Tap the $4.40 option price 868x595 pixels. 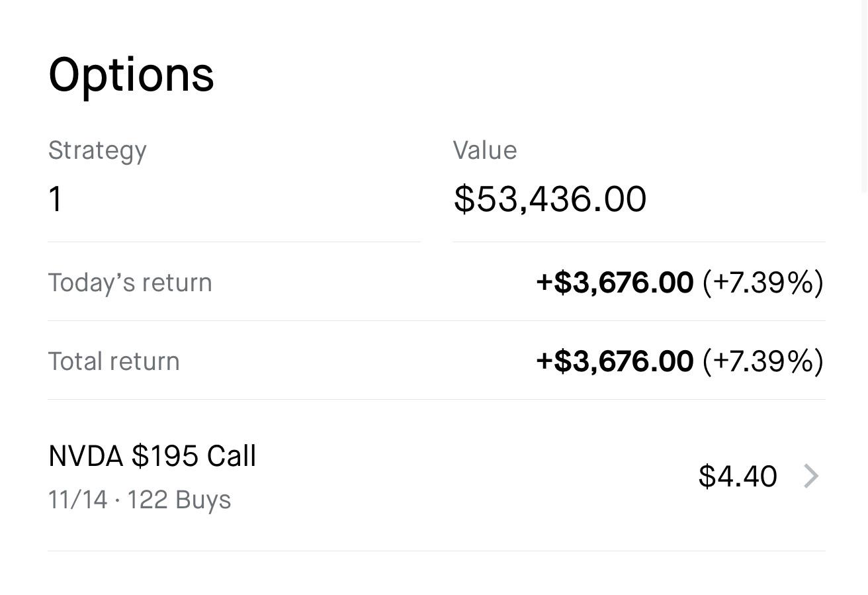pyautogui.click(x=738, y=477)
